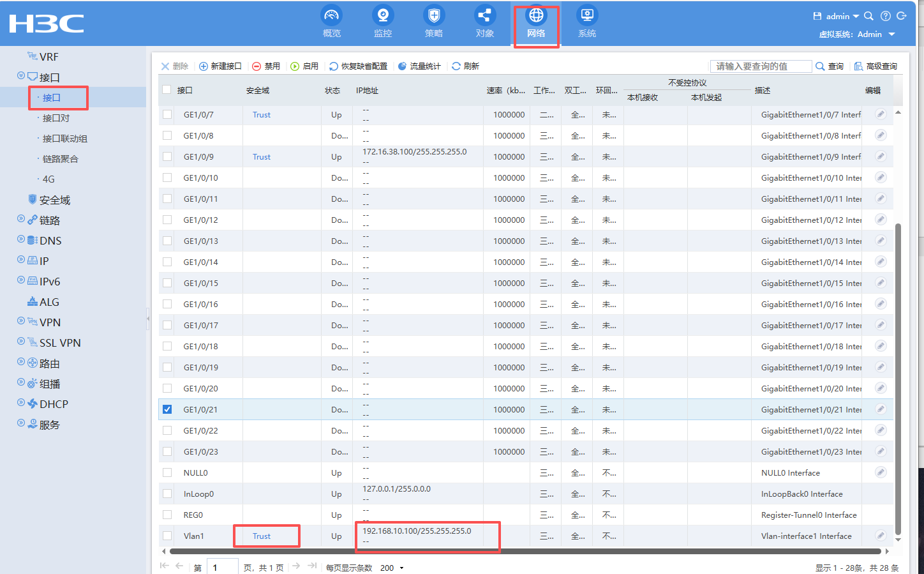Click the edit icon for Vlan1
Image resolution: width=924 pixels, height=574 pixels.
881,536
